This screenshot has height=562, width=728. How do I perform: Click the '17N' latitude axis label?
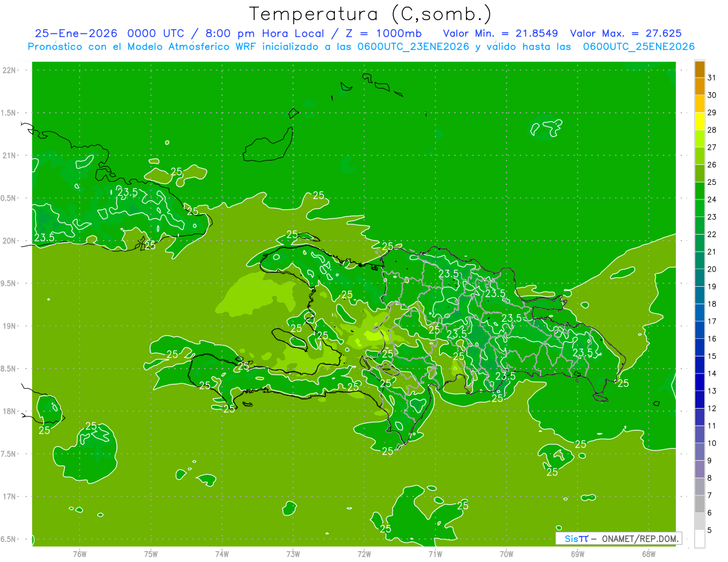10,497
